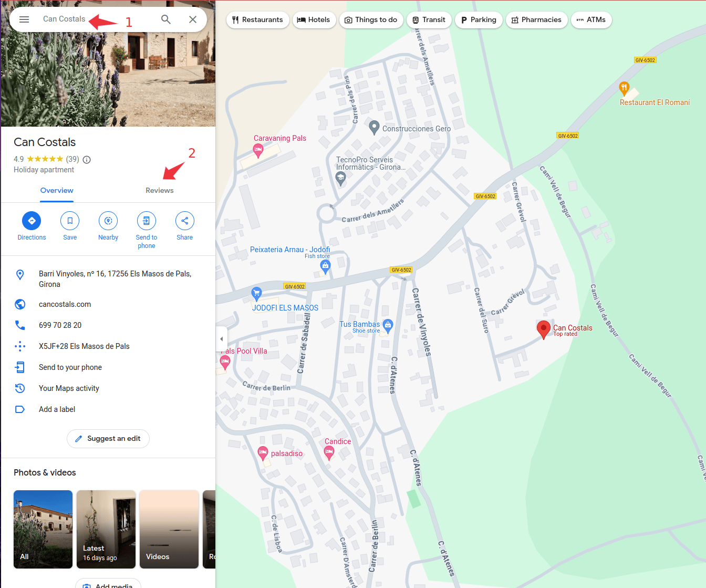This screenshot has height=588, width=706.
Task: Select the Can Costals red map pin
Action: [x=543, y=329]
